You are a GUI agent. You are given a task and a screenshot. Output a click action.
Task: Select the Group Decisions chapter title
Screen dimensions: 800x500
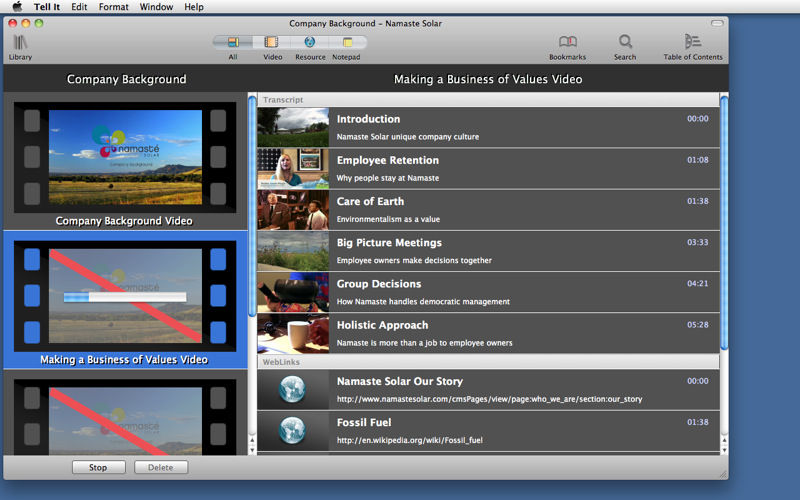click(379, 284)
